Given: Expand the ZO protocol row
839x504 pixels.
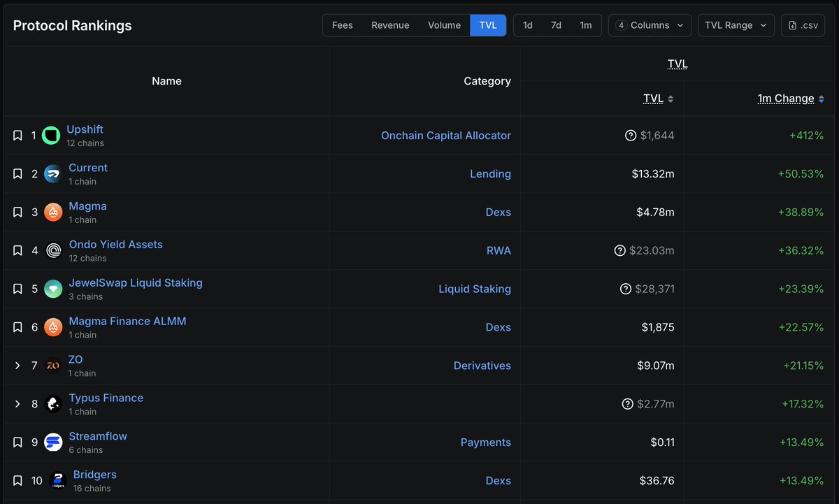Looking at the screenshot, I should pyautogui.click(x=18, y=366).
